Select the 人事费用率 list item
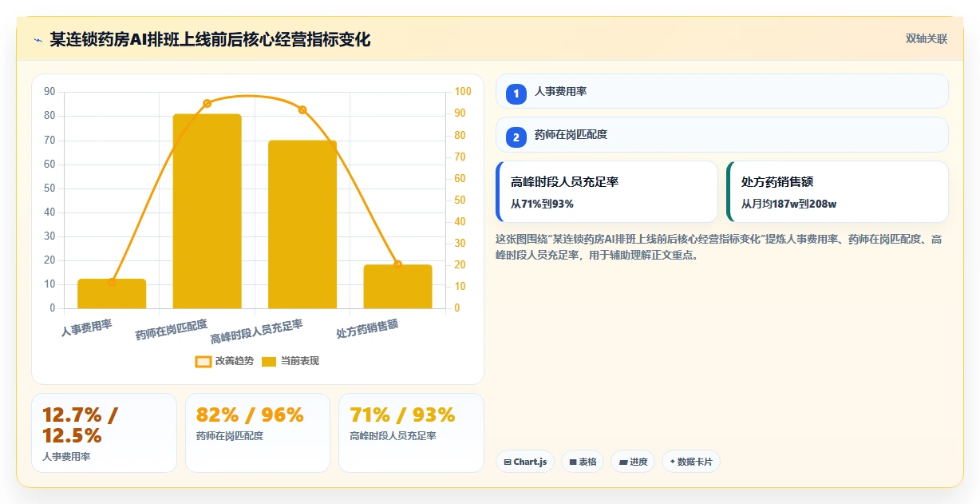The height and width of the screenshot is (504, 980). point(721,91)
